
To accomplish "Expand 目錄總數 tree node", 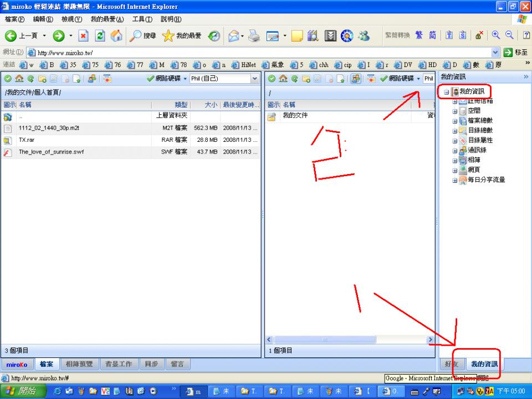I will [x=454, y=131].
